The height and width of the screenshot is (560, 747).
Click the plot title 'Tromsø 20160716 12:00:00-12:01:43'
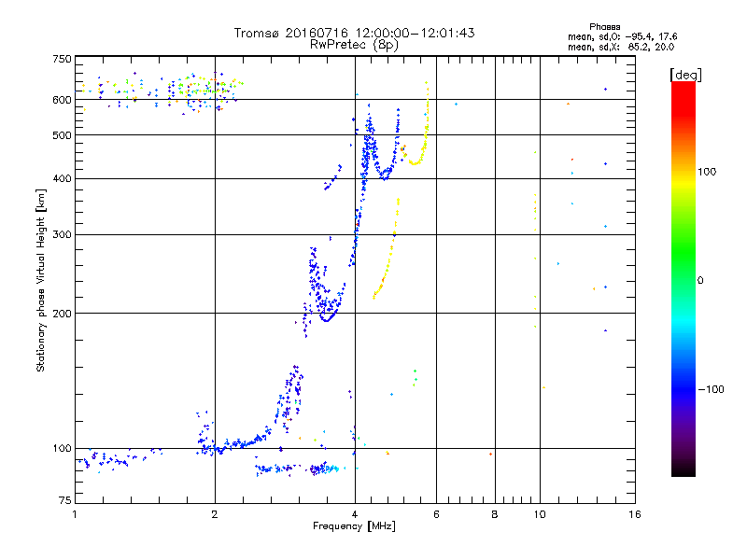click(x=354, y=33)
